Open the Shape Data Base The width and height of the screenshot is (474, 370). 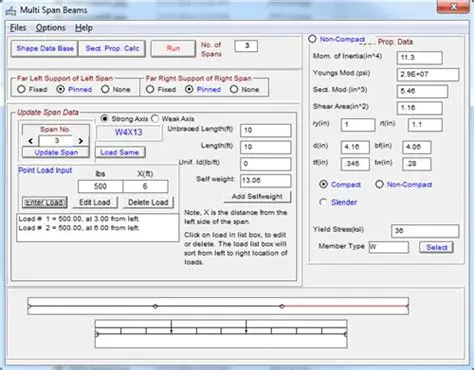45,49
